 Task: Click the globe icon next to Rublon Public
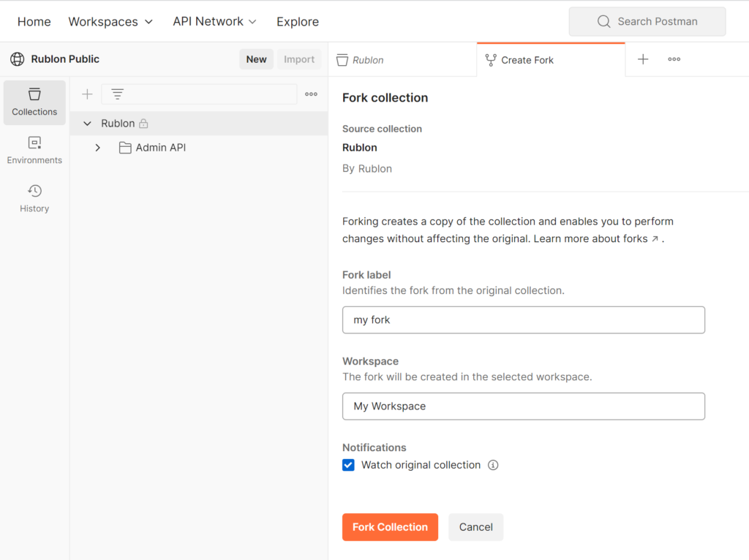click(x=17, y=58)
